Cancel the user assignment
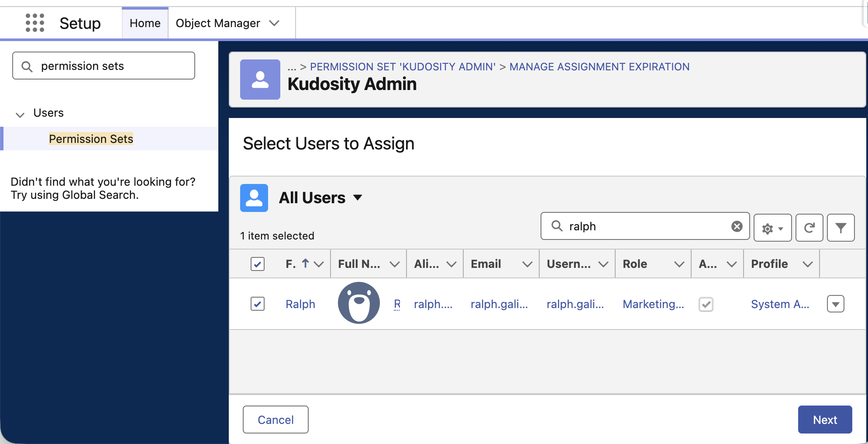The width and height of the screenshot is (868, 444). [x=276, y=420]
